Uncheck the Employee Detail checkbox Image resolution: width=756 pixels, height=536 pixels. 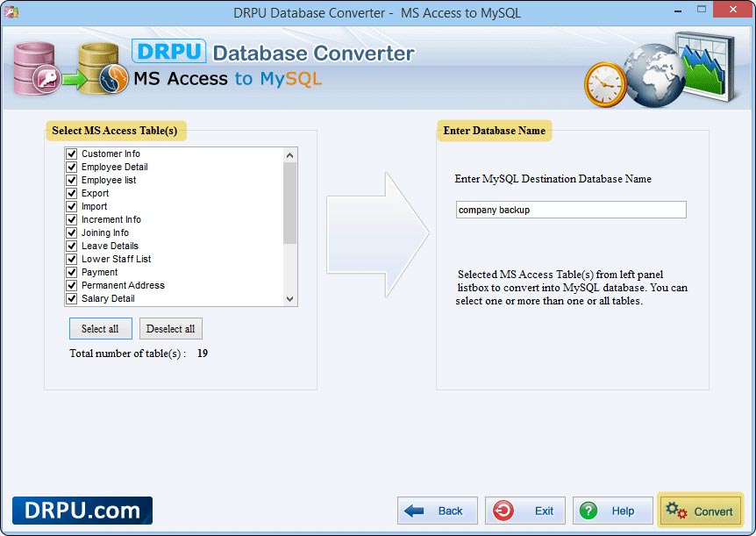click(x=72, y=167)
